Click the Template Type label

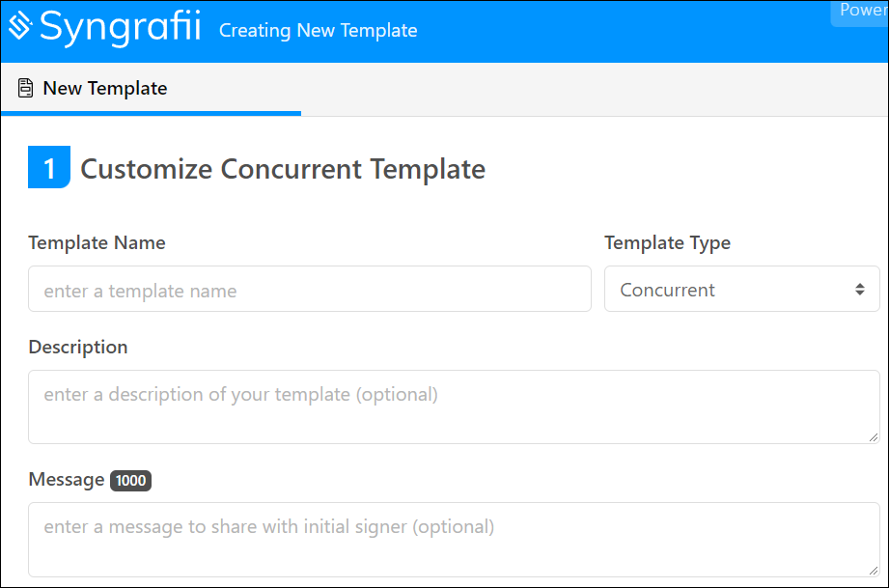pos(667,242)
